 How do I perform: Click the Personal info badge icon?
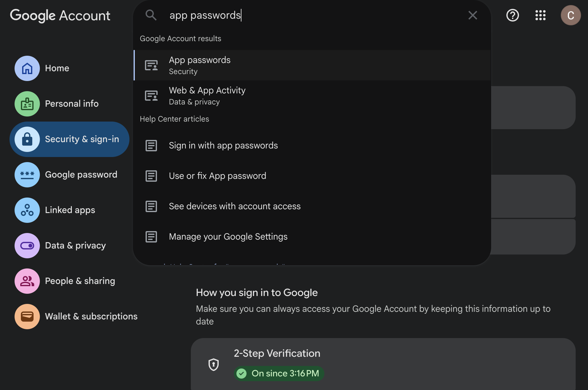(27, 104)
